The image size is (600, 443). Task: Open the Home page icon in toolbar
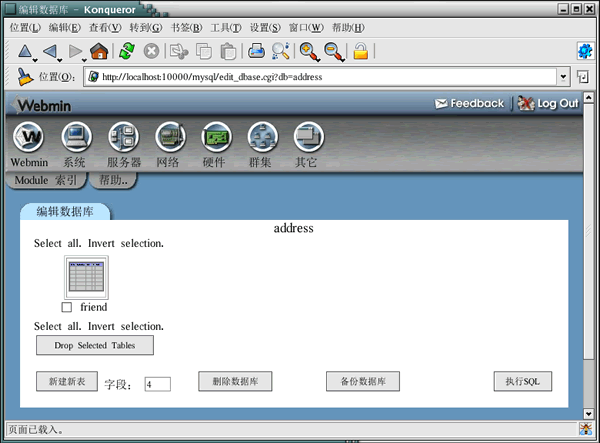tap(99, 51)
